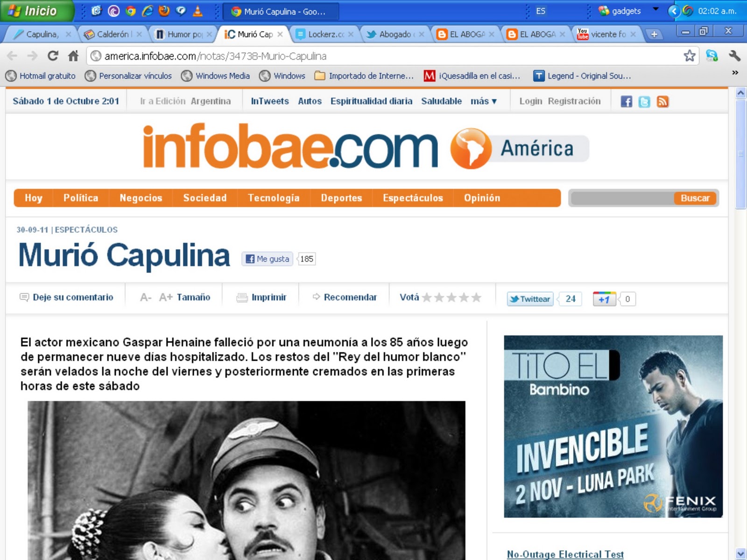Open the Chrome wrench settings menu
The image size is (747, 560).
734,56
